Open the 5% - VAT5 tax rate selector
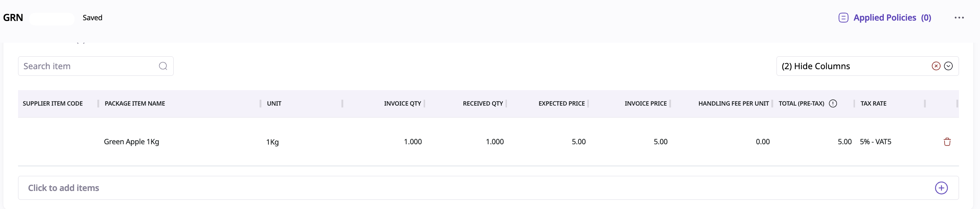This screenshot has height=209, width=980. (x=875, y=142)
